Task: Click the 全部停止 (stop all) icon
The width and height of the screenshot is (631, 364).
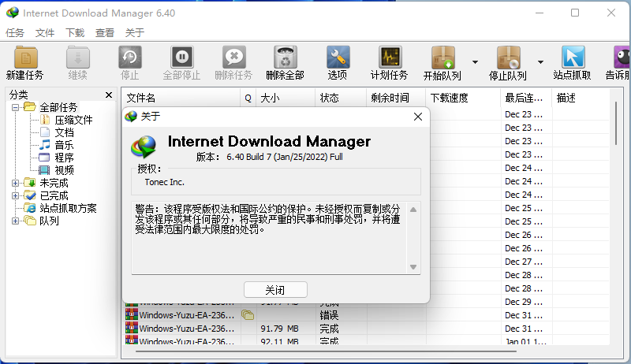Action: click(182, 57)
